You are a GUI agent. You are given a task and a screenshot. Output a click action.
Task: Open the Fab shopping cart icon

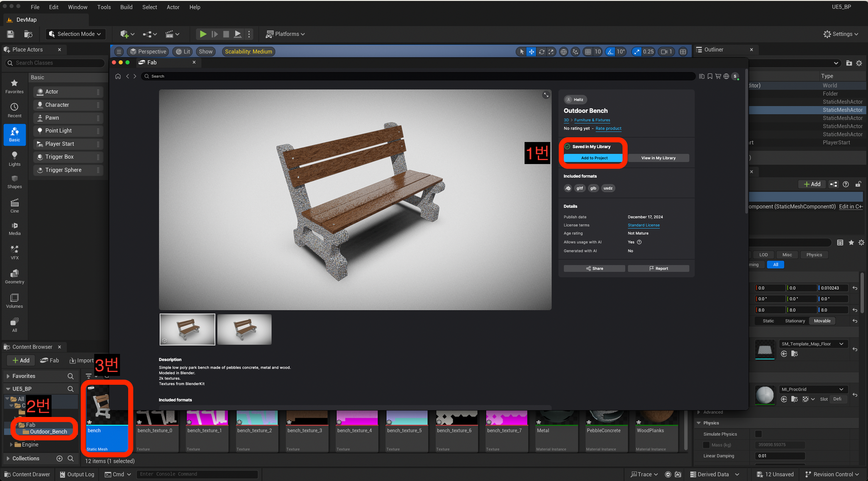point(718,76)
